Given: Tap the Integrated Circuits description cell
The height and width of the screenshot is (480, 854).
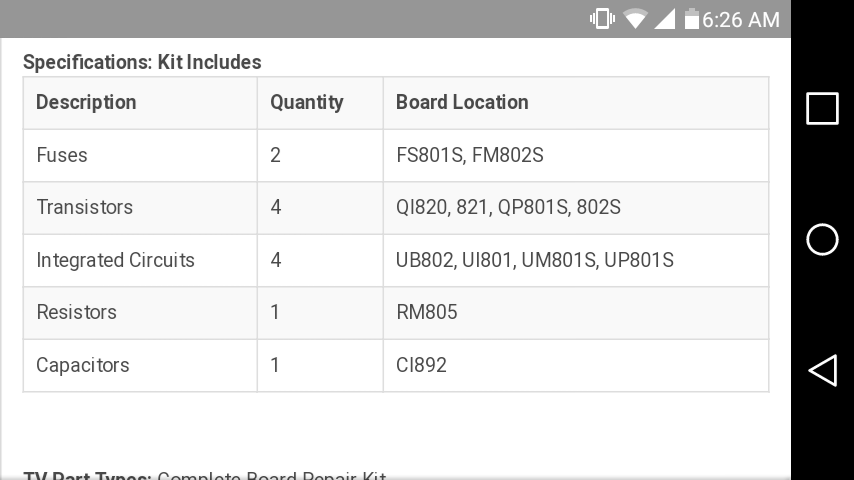Looking at the screenshot, I should pyautogui.click(x=116, y=260).
